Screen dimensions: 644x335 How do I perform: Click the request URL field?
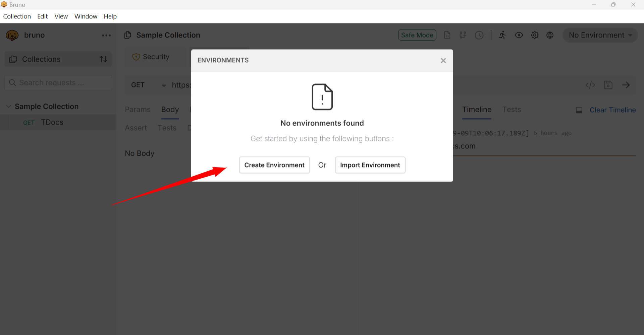pos(181,85)
